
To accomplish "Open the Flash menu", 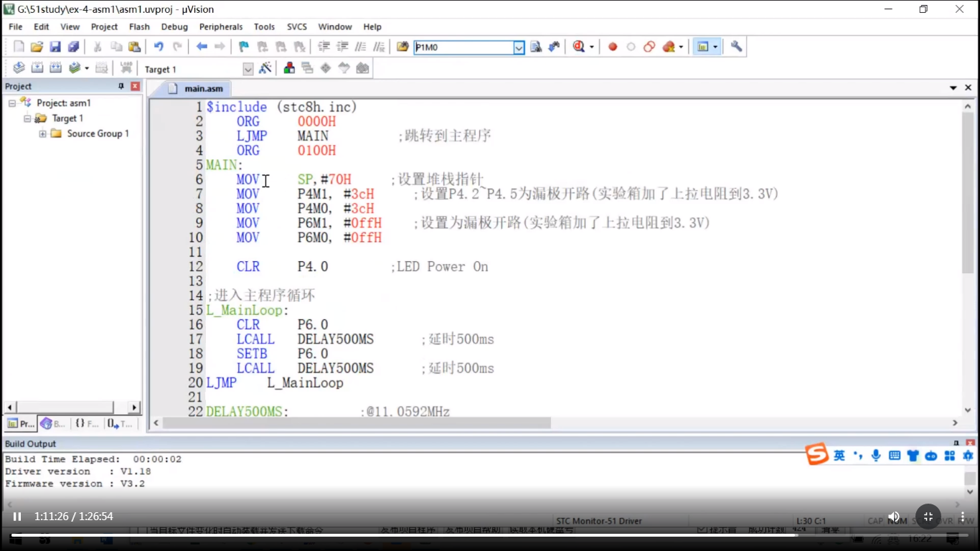I will pyautogui.click(x=139, y=27).
